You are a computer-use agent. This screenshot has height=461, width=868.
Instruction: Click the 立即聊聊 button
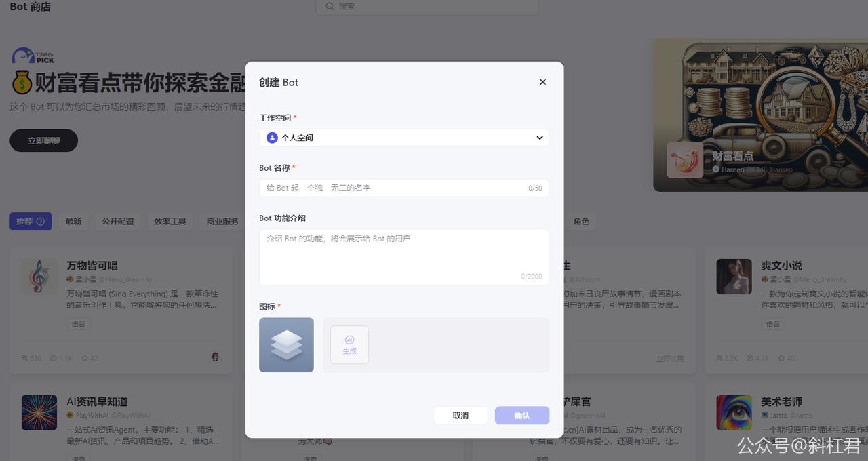pyautogui.click(x=43, y=141)
